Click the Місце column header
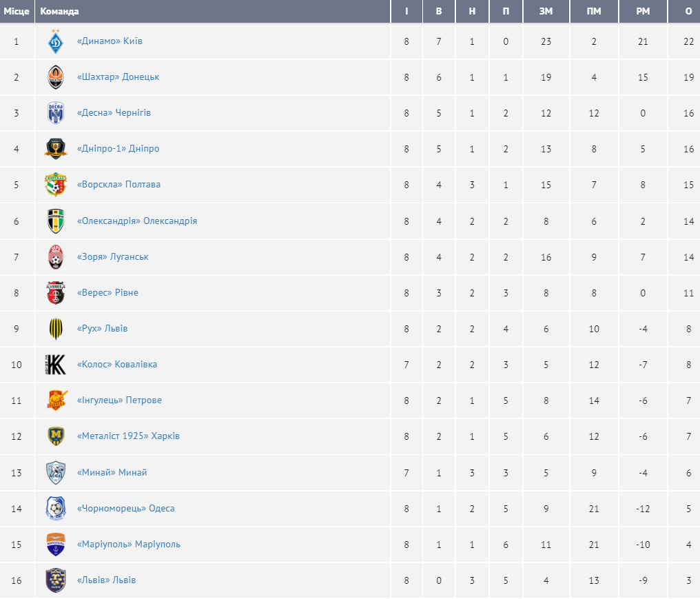Viewport: 700px width, 599px height. tap(17, 12)
